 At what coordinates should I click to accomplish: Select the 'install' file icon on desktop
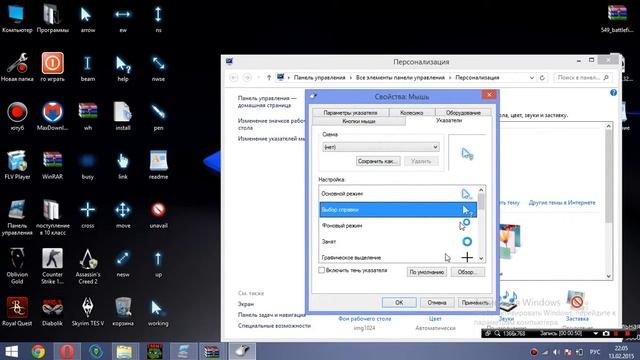(x=123, y=116)
